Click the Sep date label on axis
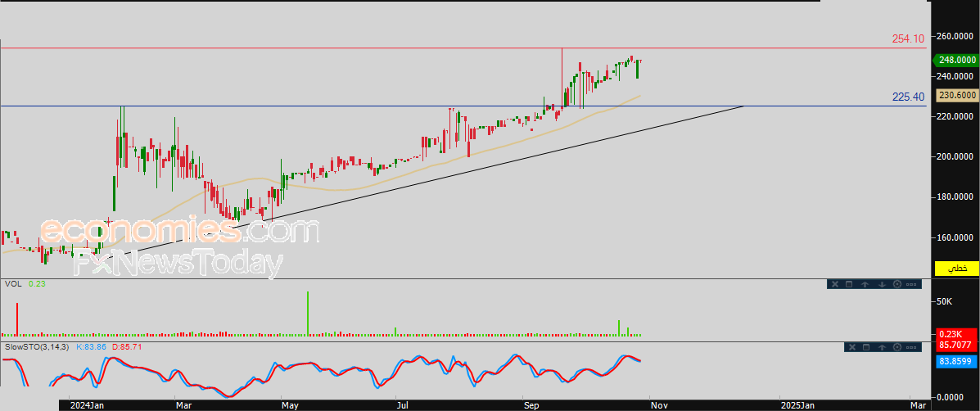This screenshot has width=980, height=411. (531, 405)
